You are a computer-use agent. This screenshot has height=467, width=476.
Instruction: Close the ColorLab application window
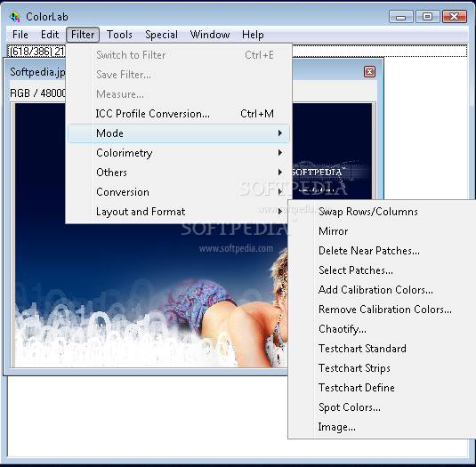tap(454, 17)
